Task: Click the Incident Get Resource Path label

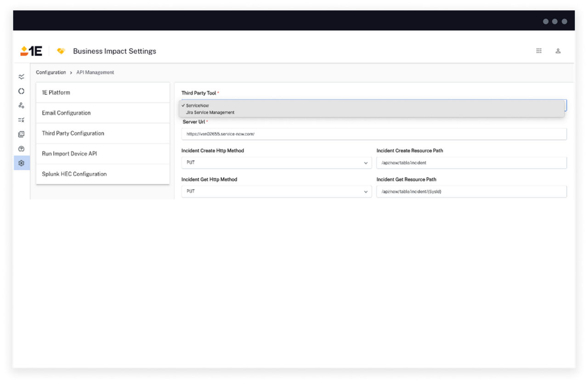Action: (x=406, y=179)
